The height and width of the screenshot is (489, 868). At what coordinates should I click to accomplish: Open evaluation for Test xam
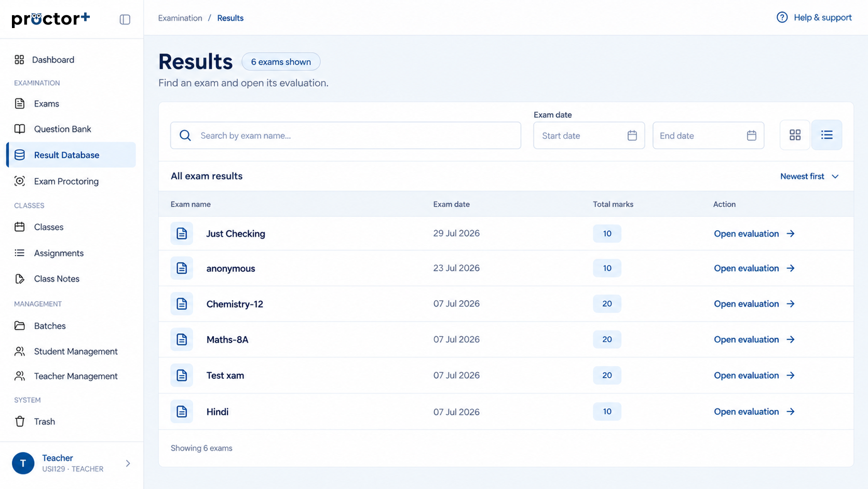754,375
